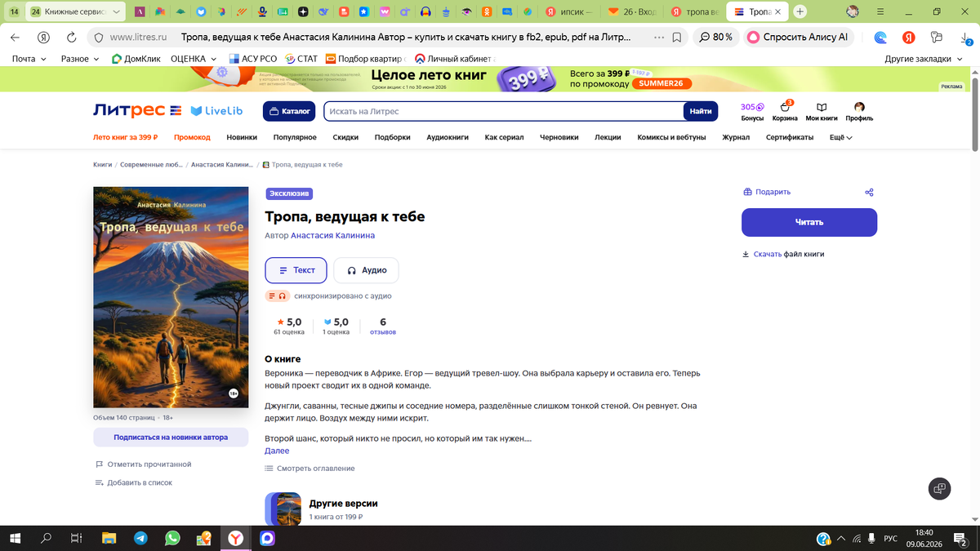Expand the Разное bookmarks folder

(x=80, y=59)
